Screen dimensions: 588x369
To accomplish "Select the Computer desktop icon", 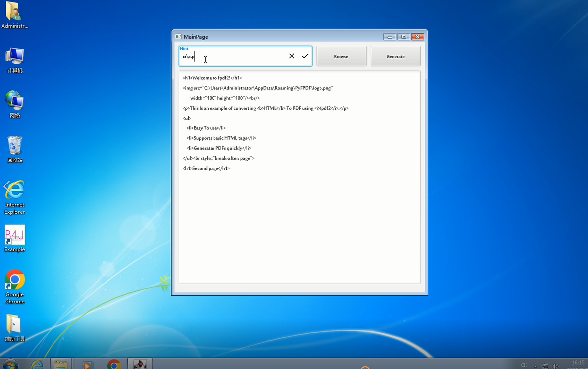I will pos(15,60).
